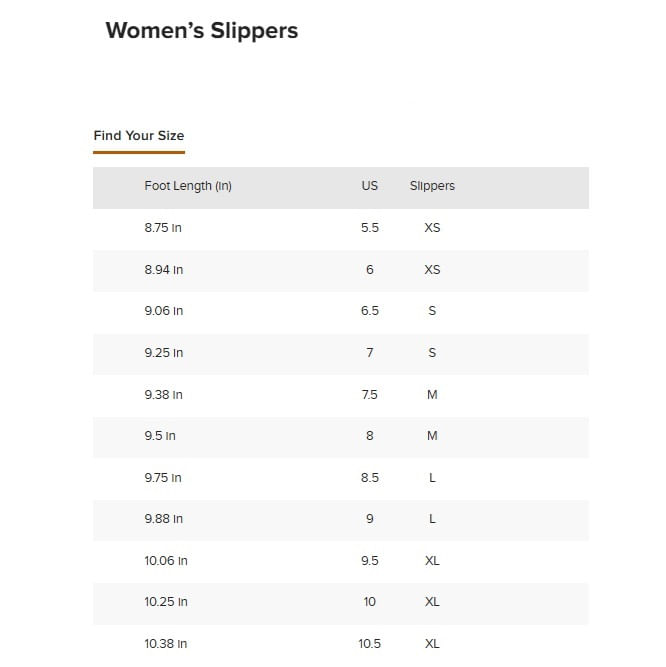
Task: Click the 9.25 in foot length
Action: (163, 353)
